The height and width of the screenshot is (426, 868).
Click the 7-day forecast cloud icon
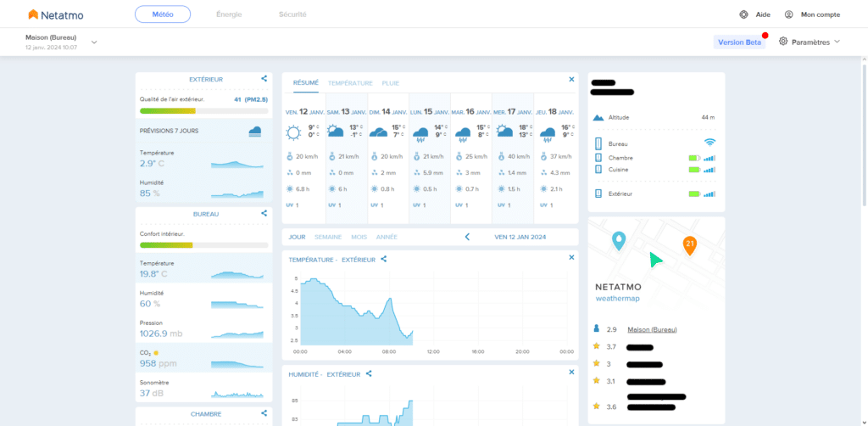pos(254,132)
